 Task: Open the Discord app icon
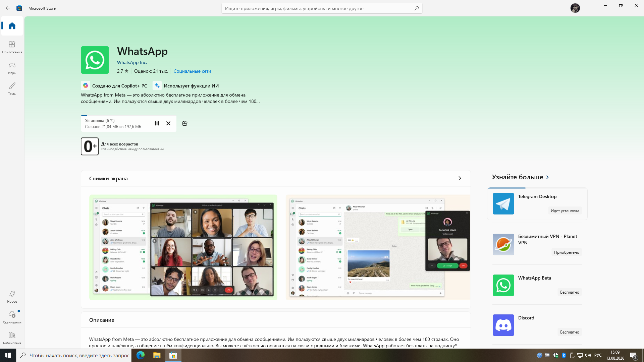point(503,325)
